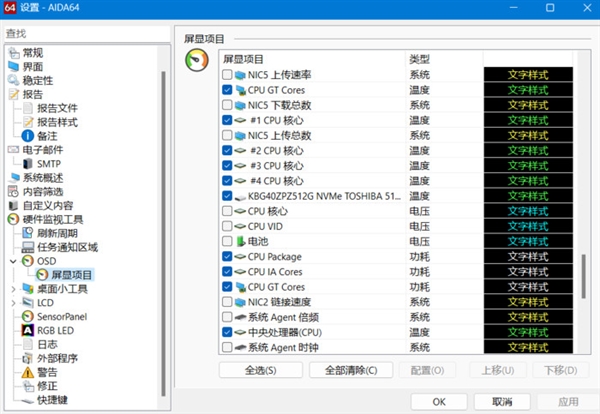This screenshot has height=414, width=600.
Task: Click the 全选(S) button
Action: click(261, 370)
